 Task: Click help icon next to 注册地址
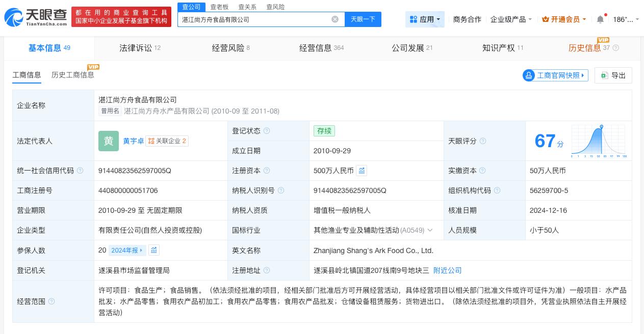(x=267, y=270)
